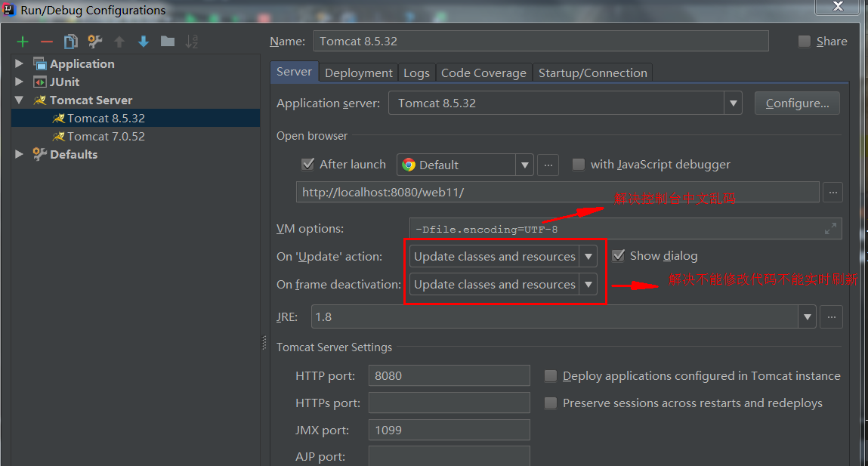
Task: Uncheck After launch checkbox
Action: coord(307,165)
